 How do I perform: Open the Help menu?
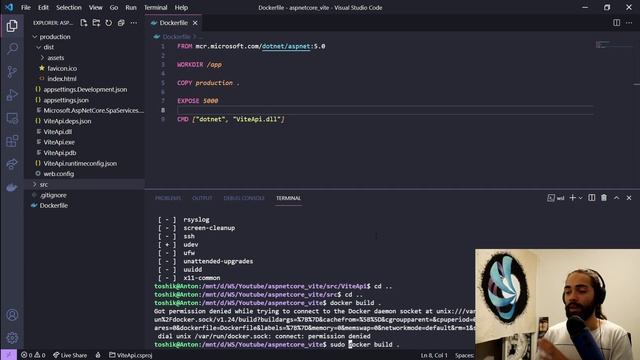point(181,7)
